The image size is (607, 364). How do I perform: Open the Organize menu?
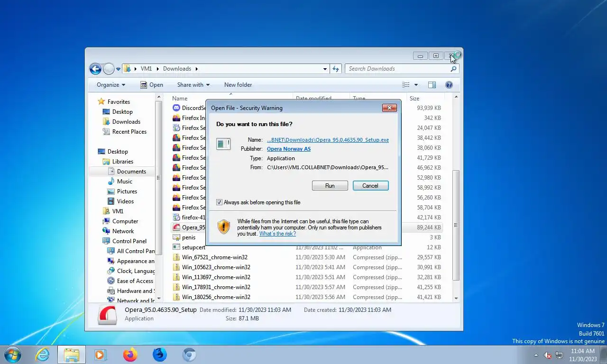pyautogui.click(x=111, y=85)
